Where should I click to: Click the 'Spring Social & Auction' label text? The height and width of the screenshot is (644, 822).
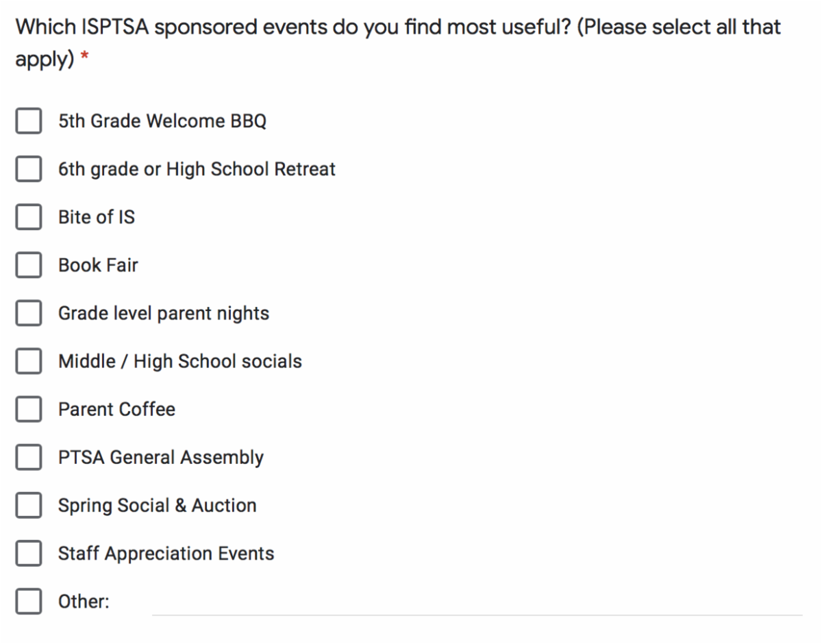pos(157,506)
